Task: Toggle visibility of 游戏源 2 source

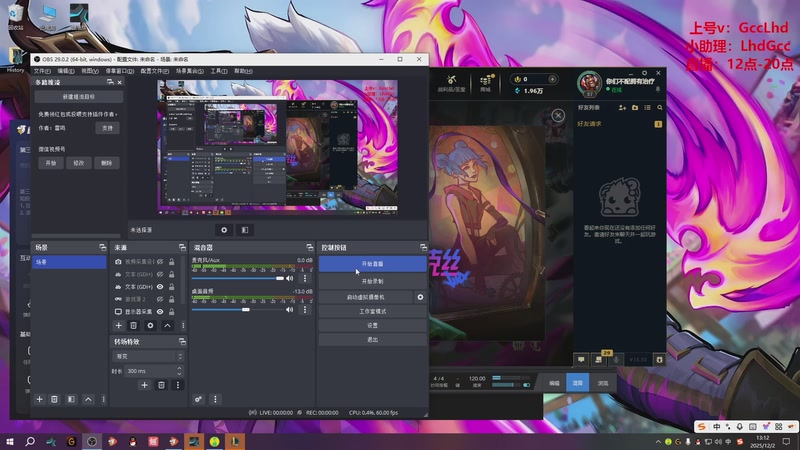Action: [x=160, y=299]
